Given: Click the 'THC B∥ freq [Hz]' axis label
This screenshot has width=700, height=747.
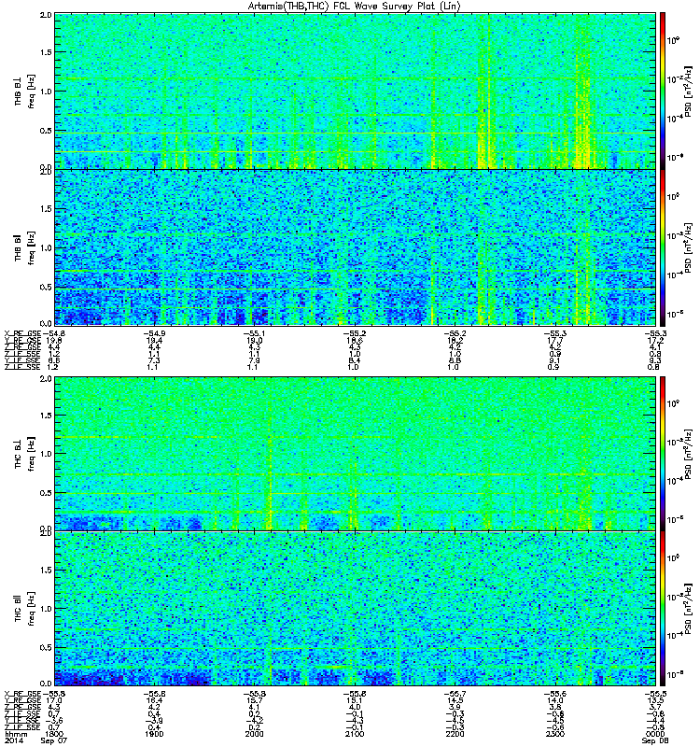Looking at the screenshot, I should tap(24, 609).
